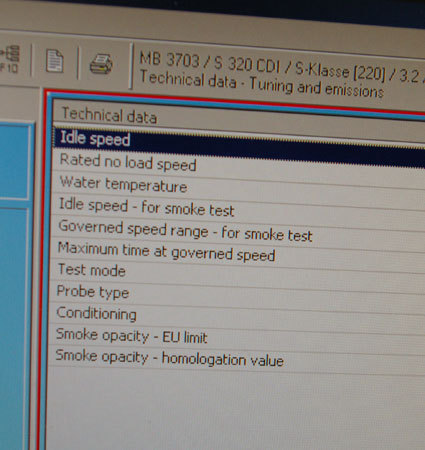The width and height of the screenshot is (425, 450).
Task: Click the document page icon in toolbar
Action: tap(55, 61)
